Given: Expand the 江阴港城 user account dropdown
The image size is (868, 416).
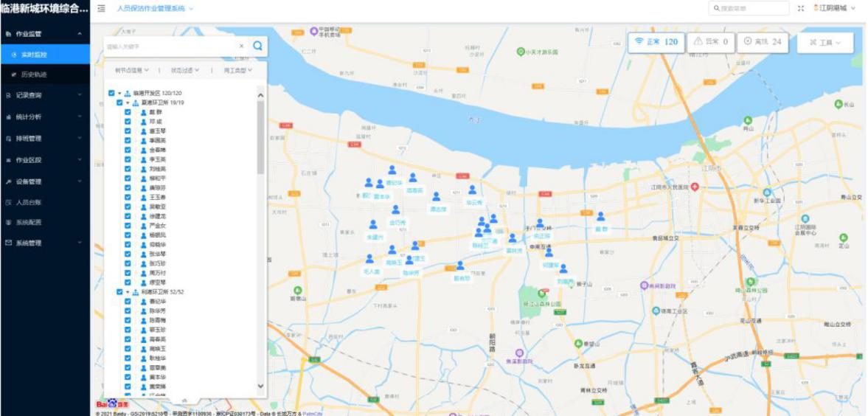Looking at the screenshot, I should point(834,8).
